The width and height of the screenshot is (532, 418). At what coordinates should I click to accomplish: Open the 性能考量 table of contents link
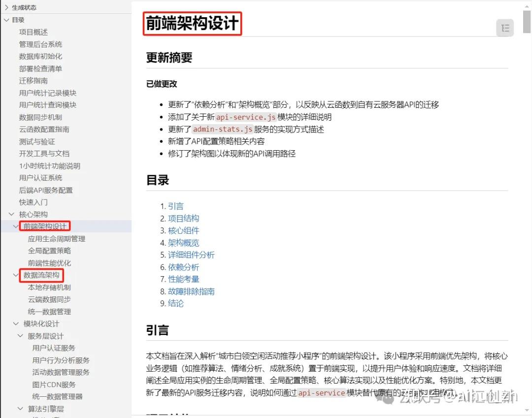pos(184,279)
